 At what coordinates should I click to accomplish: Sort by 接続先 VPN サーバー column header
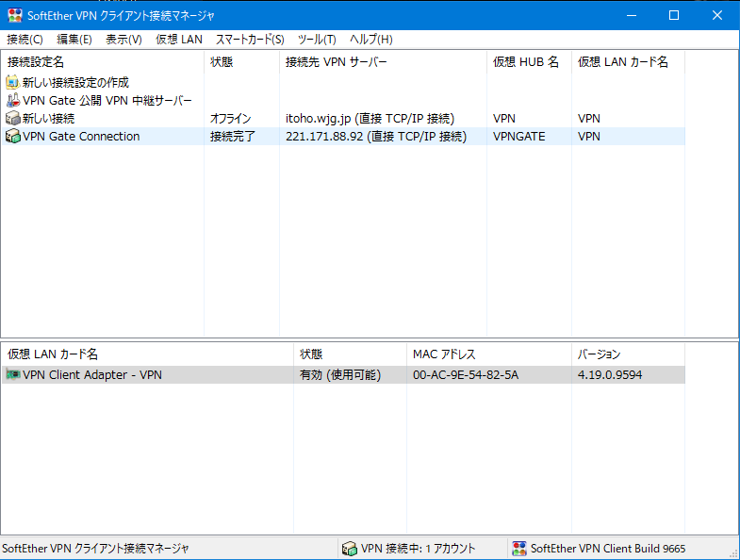[x=336, y=61]
